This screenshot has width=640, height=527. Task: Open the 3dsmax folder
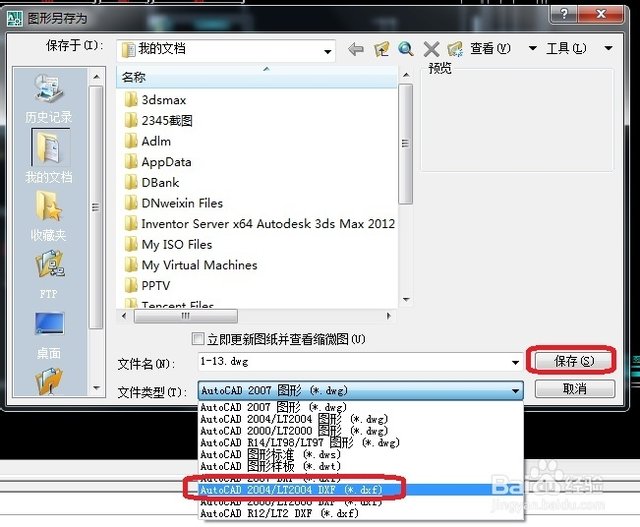[155, 100]
